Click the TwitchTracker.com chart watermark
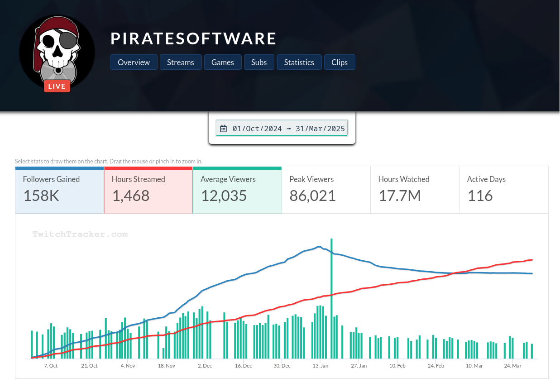The image size is (560, 392). pos(80,234)
